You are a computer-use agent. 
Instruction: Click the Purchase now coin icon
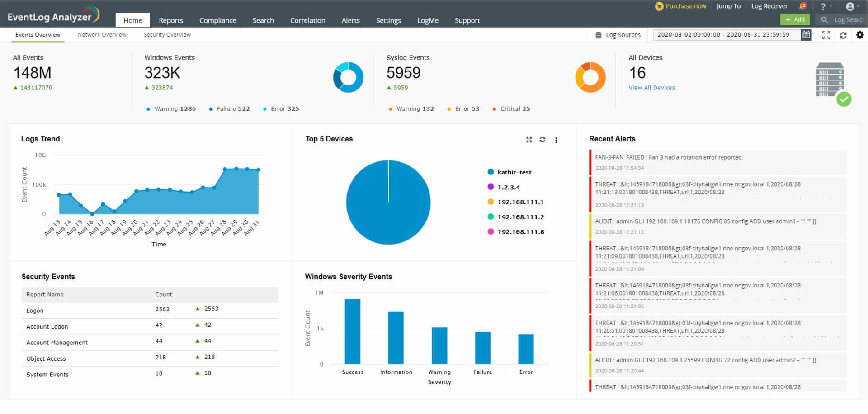pos(659,6)
